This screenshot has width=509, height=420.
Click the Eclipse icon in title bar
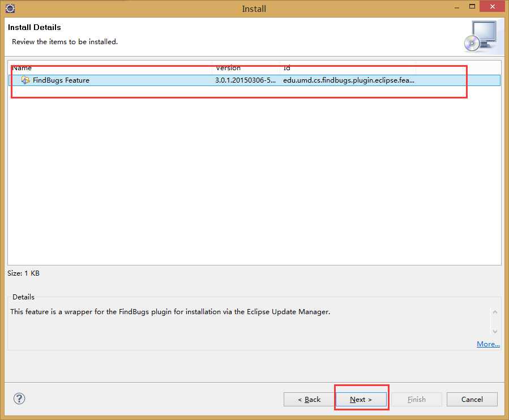[10, 8]
